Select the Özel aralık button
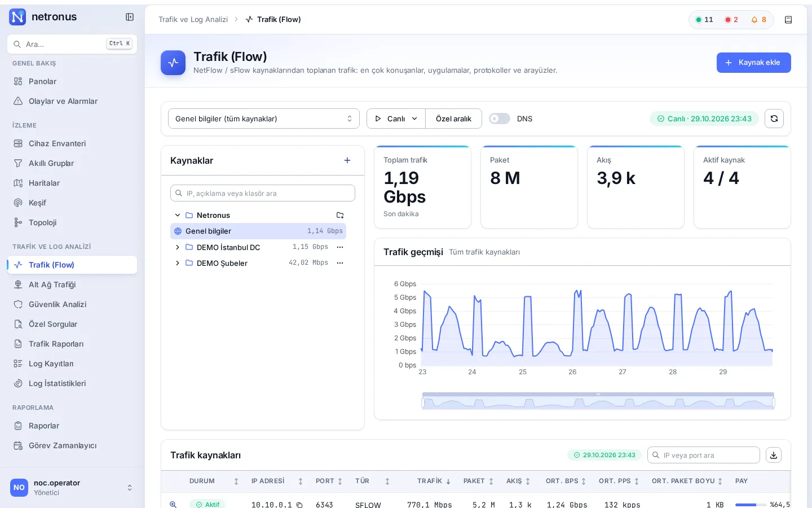This screenshot has height=508, width=812. pos(453,119)
